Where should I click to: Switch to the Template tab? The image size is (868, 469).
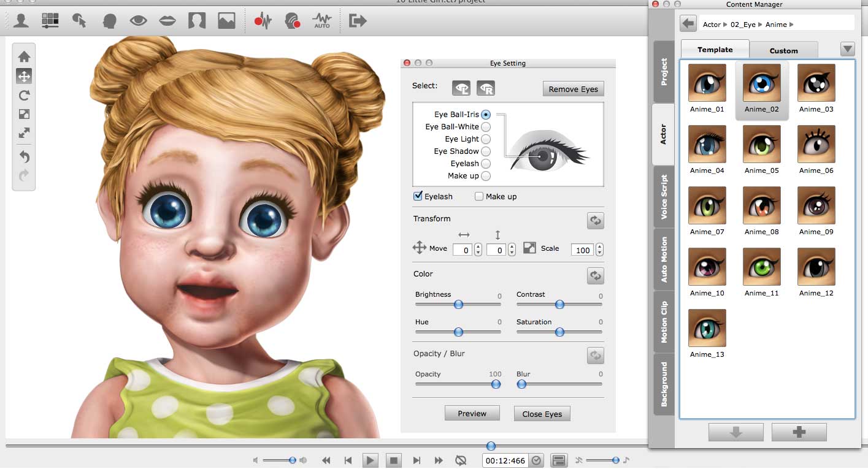(x=715, y=50)
